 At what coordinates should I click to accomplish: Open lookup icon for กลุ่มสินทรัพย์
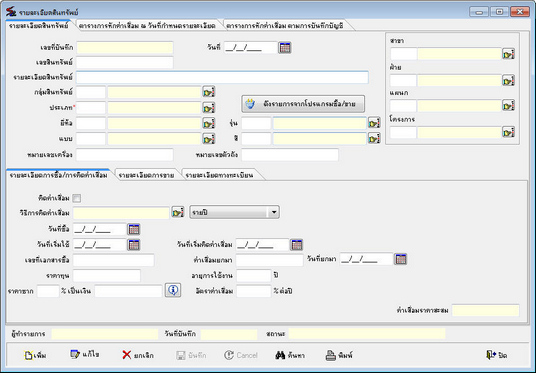tap(209, 92)
